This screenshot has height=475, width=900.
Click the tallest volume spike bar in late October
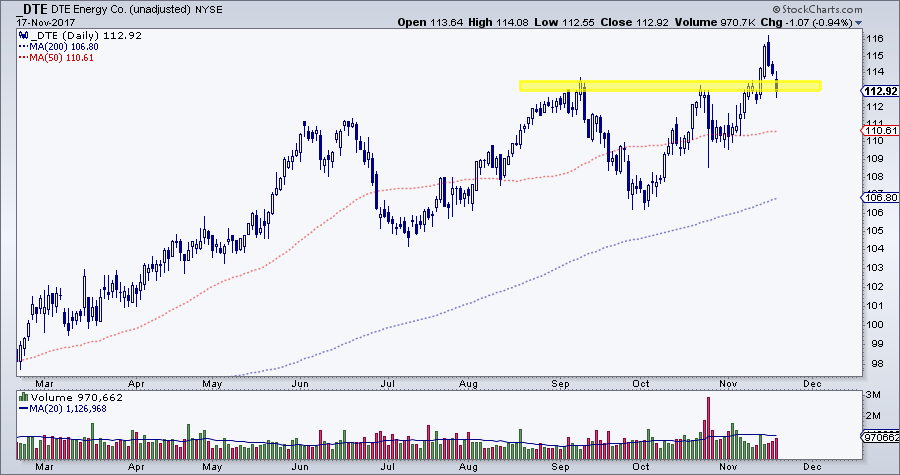tap(709, 417)
